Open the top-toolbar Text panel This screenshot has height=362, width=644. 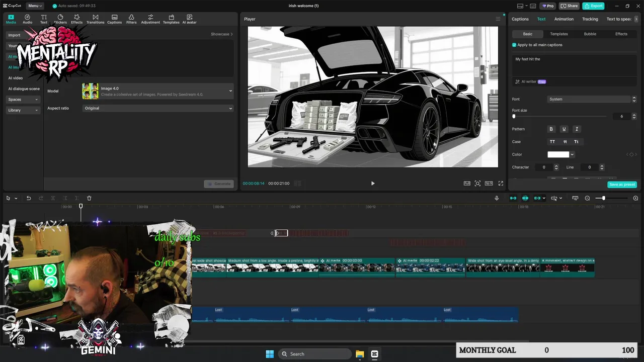coord(44,19)
